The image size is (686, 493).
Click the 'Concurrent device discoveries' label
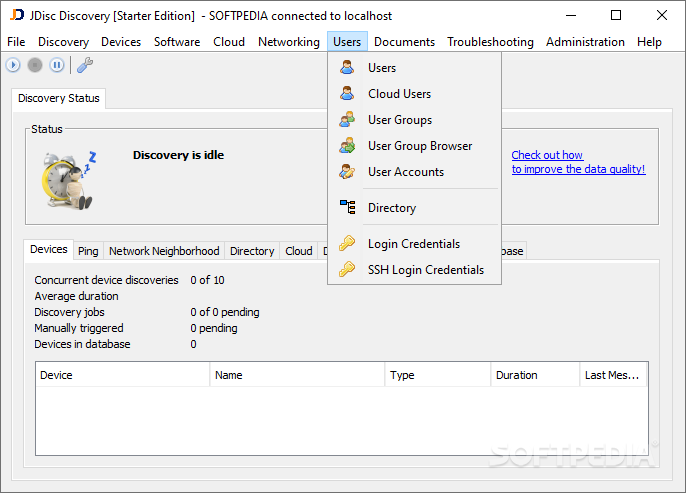pyautogui.click(x=106, y=280)
